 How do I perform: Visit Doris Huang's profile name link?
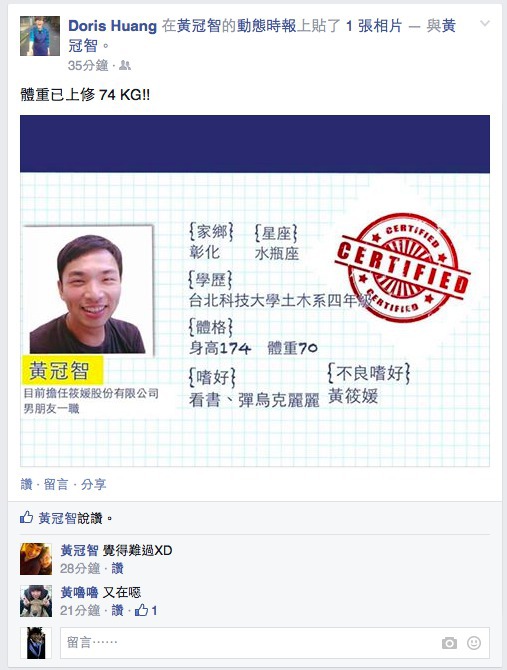(x=113, y=26)
